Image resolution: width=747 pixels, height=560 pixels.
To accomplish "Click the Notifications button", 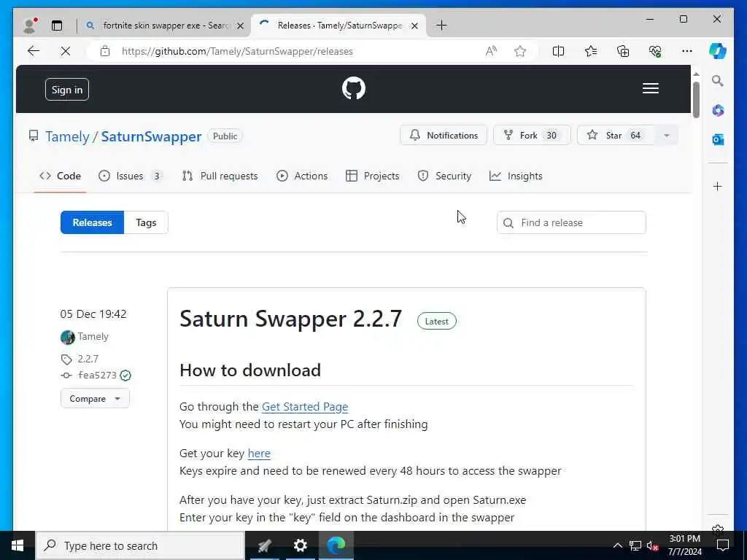I will coord(444,135).
